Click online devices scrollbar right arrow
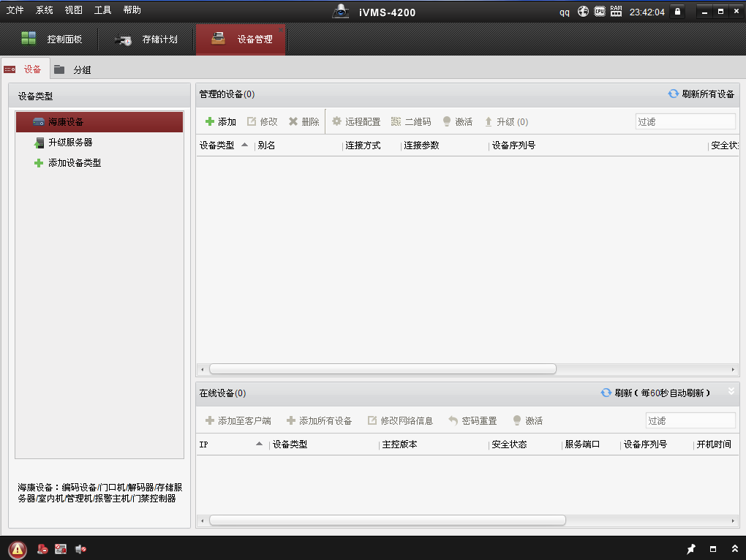Image resolution: width=746 pixels, height=560 pixels. point(733,521)
